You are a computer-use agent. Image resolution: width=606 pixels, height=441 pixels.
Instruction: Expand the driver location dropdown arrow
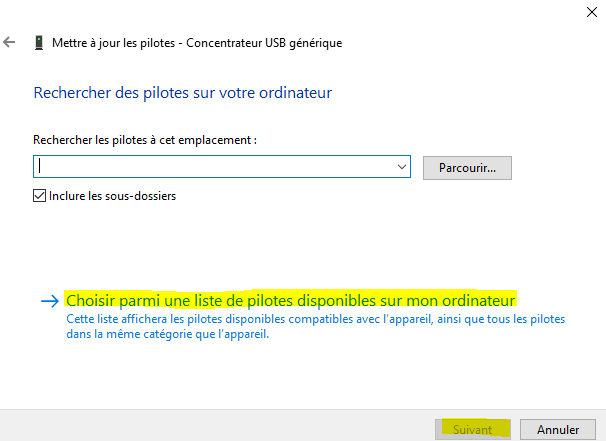click(402, 167)
